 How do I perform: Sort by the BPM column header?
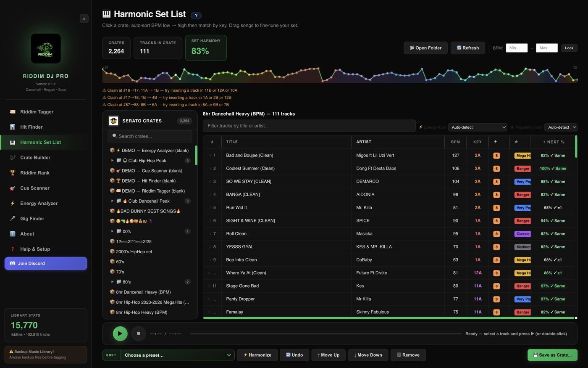tap(455, 142)
